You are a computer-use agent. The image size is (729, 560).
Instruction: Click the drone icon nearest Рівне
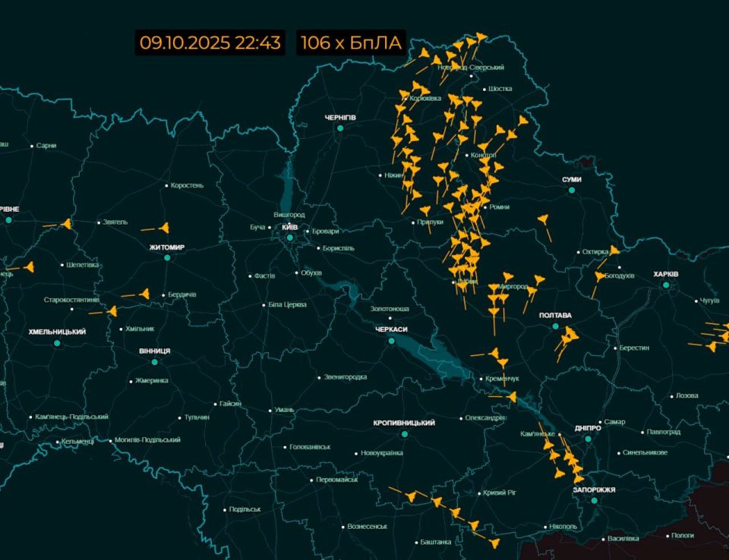[x=66, y=224]
